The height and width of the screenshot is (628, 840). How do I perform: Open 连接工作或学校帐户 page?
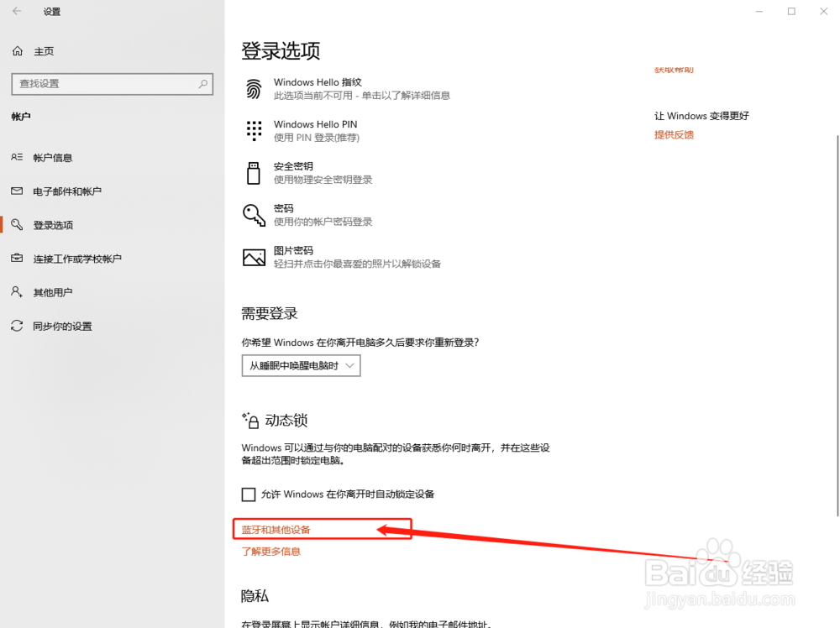click(77, 259)
